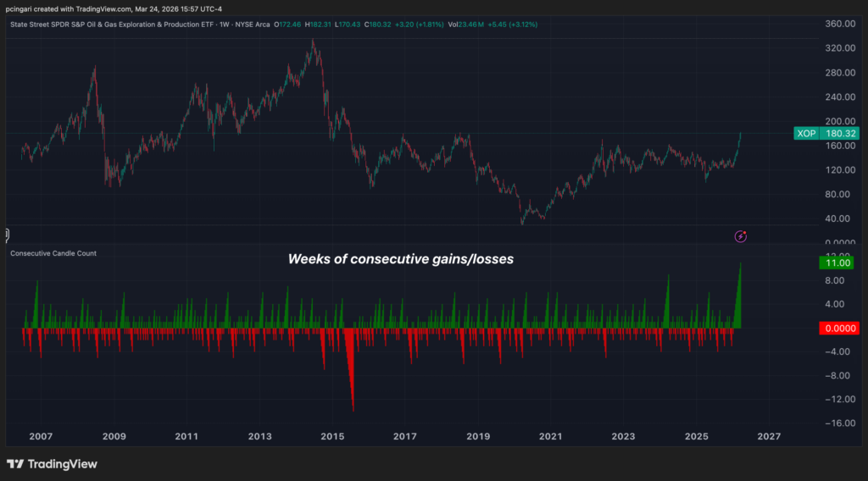Image resolution: width=868 pixels, height=481 pixels.
Task: Click the 2027 label on time axis
Action: coord(768,436)
